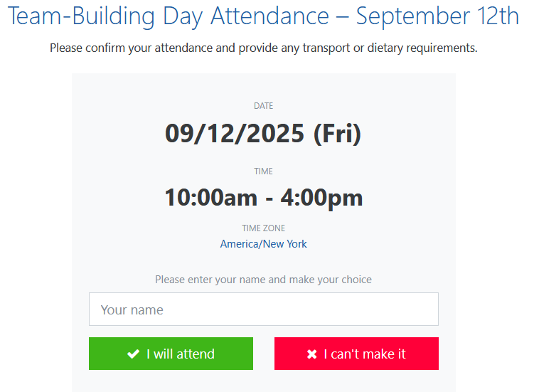Select the 10:00am start time text
534x392 pixels.
pyautogui.click(x=210, y=197)
